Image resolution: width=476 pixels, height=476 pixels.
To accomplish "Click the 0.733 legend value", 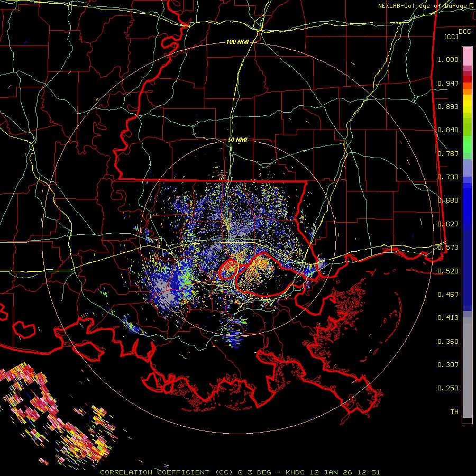I will 448,177.
